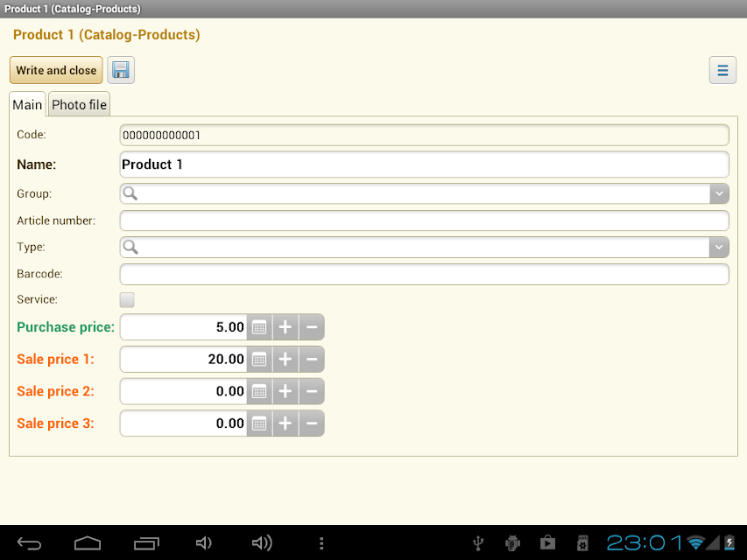Tap the Android back arrow

point(29,542)
